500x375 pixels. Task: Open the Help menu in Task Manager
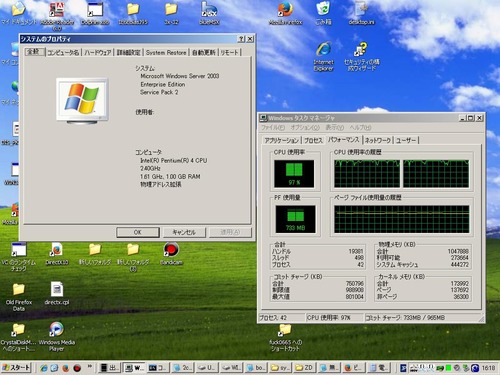[x=360, y=128]
